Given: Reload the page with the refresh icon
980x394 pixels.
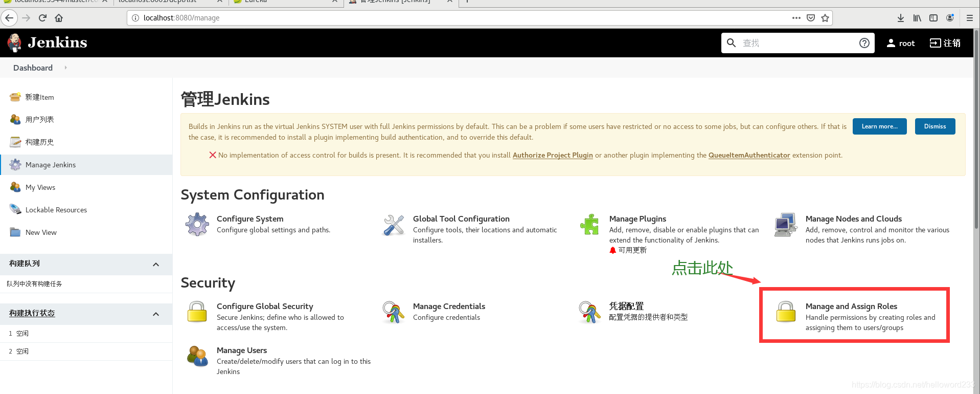Looking at the screenshot, I should (x=42, y=18).
